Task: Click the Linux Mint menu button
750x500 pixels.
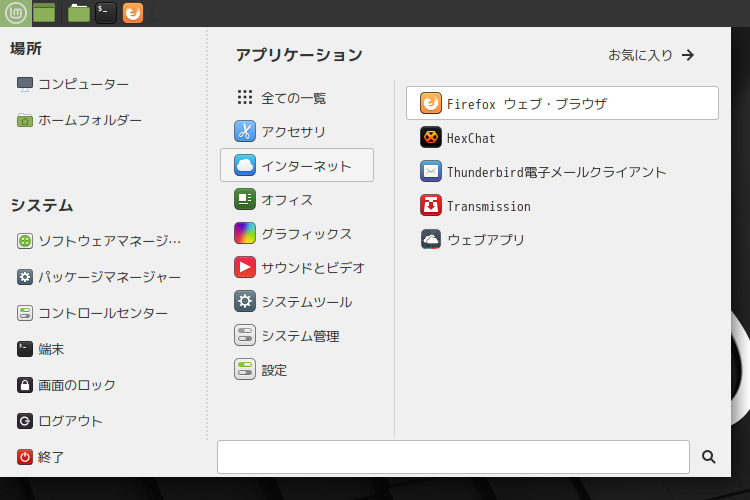Action: [x=16, y=13]
